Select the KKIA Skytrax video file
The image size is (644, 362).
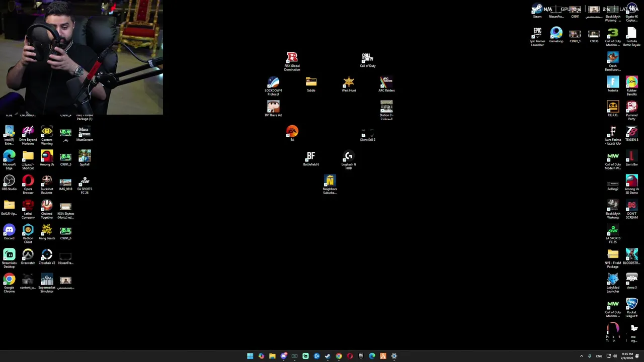(x=65, y=210)
